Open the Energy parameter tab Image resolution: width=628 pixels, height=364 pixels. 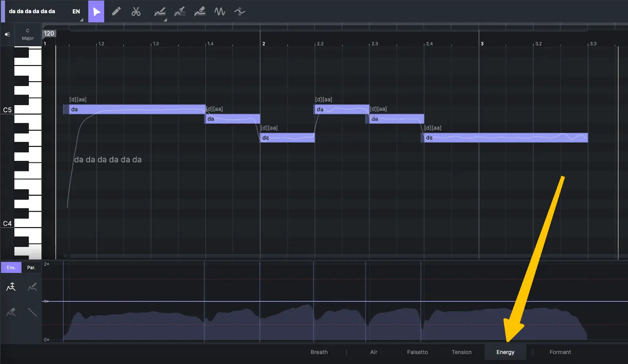[x=505, y=352]
